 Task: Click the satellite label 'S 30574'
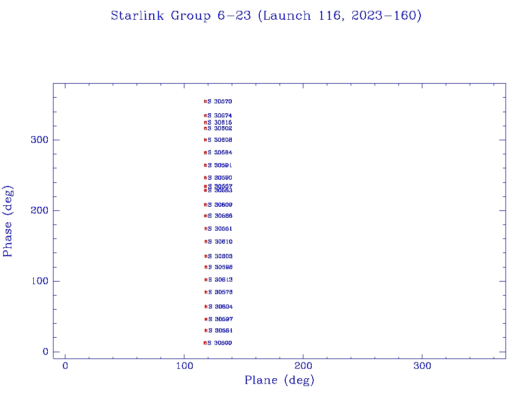pyautogui.click(x=220, y=116)
